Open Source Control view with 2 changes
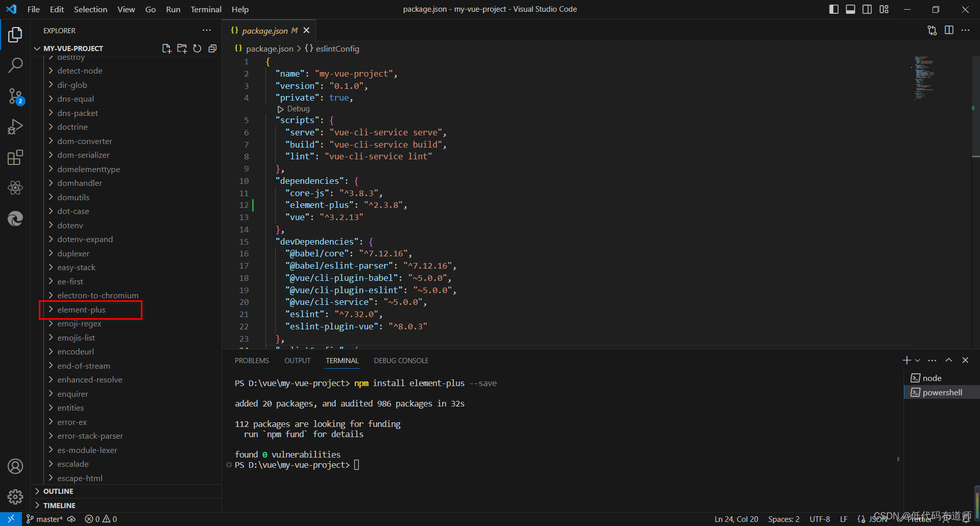 click(15, 96)
